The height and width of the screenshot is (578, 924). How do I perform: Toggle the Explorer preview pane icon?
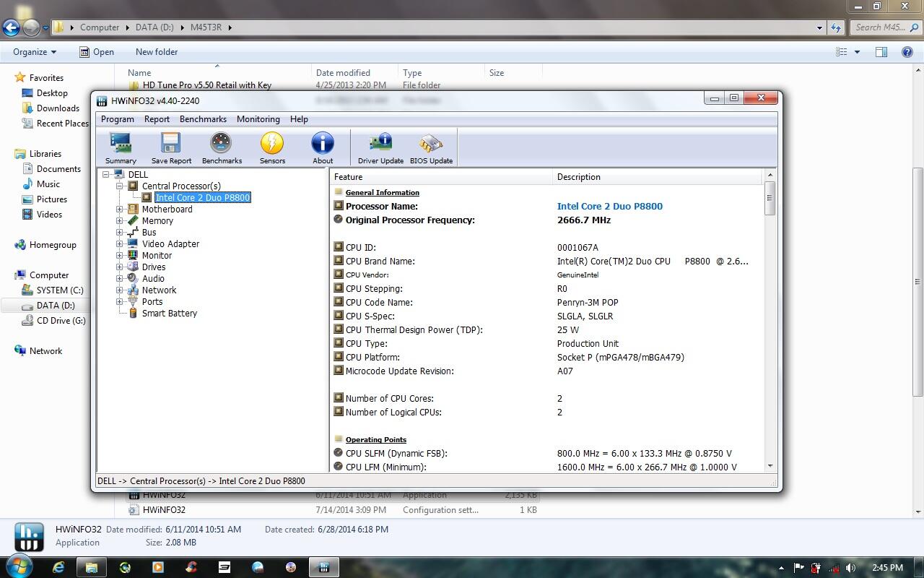point(881,52)
